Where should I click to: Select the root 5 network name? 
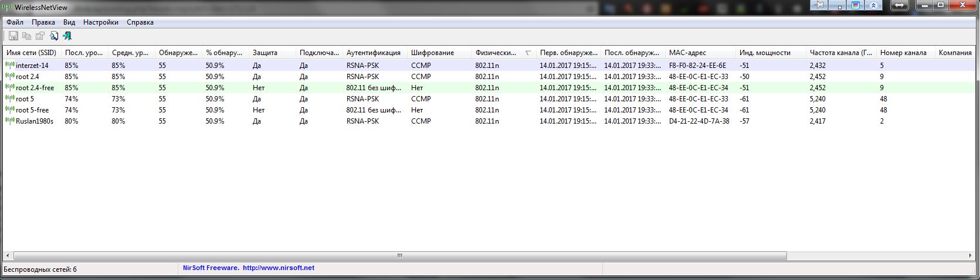pyautogui.click(x=25, y=98)
